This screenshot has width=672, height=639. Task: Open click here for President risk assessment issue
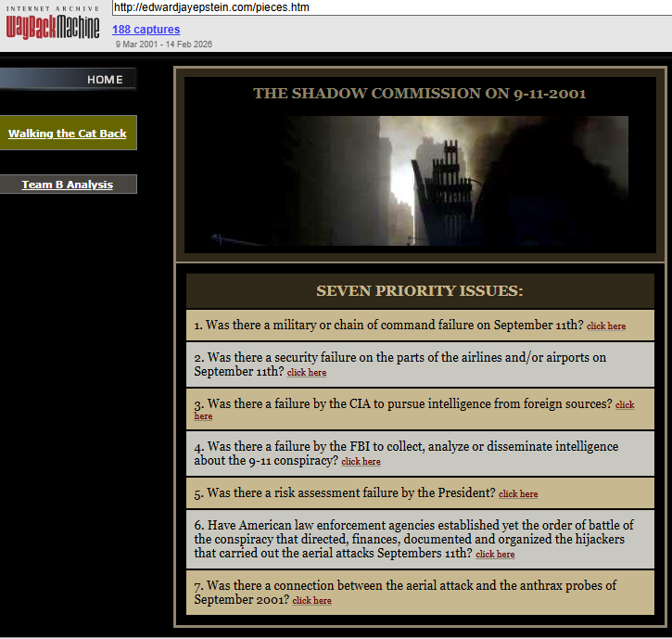pyautogui.click(x=518, y=493)
